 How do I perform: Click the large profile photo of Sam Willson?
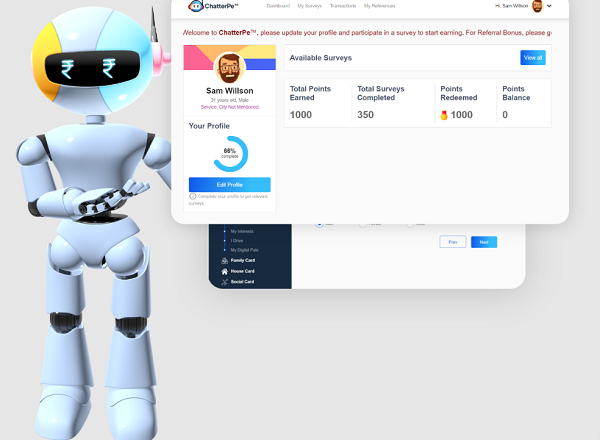click(229, 69)
